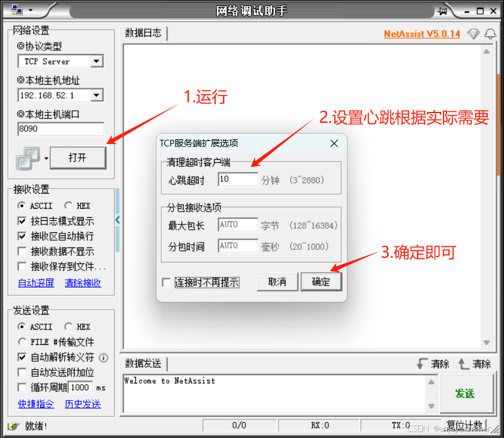
Task: Click the connection windows icon beside 打开
Action: (x=28, y=158)
